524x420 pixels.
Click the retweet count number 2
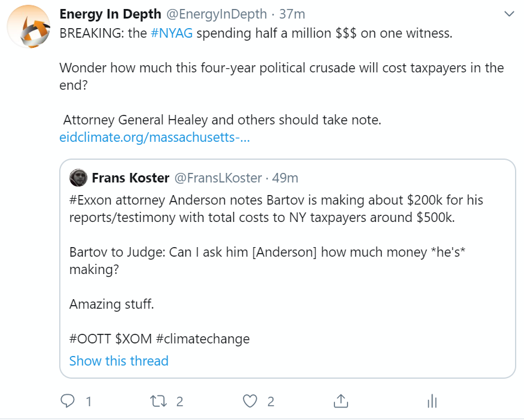tap(179, 401)
